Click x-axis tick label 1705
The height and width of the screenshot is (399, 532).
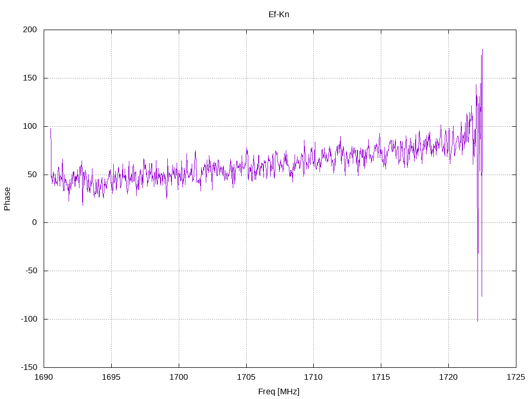click(x=246, y=377)
